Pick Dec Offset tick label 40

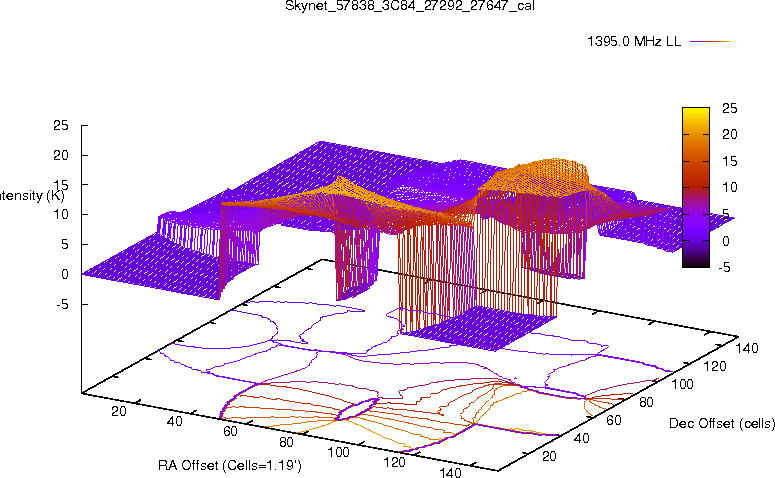[x=581, y=438]
